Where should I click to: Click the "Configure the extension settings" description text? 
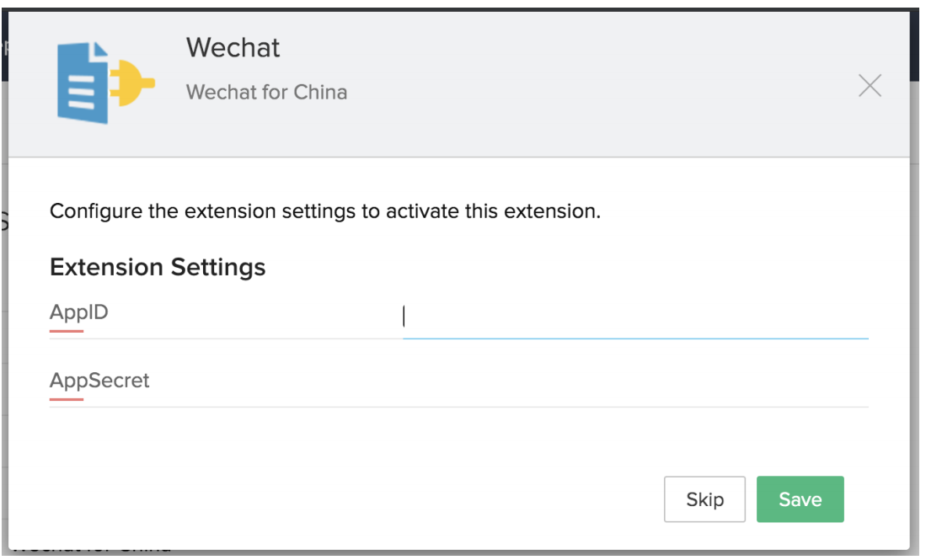(325, 211)
